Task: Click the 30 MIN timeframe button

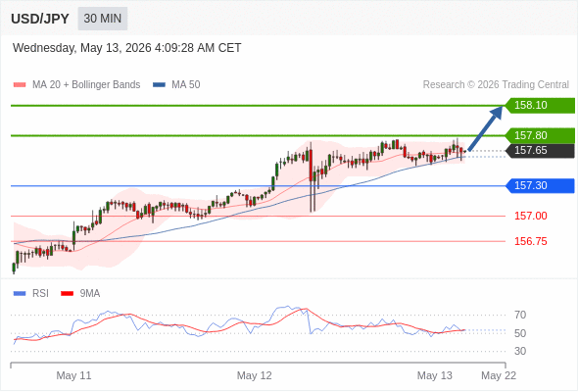Action: (x=103, y=19)
